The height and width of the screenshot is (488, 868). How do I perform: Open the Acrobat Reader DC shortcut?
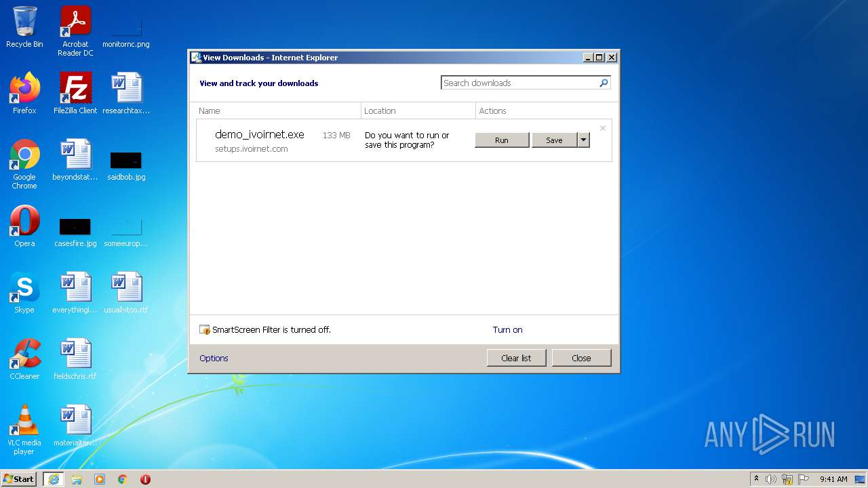[x=75, y=31]
